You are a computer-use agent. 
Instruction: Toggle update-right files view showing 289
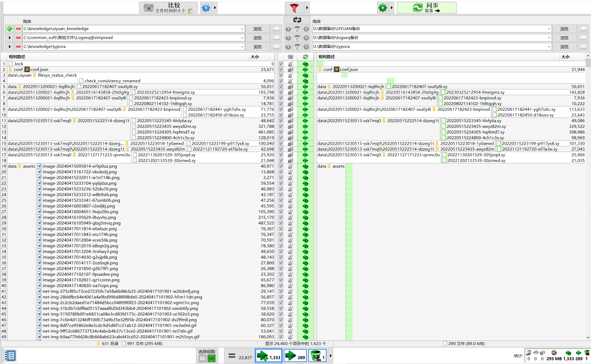click(295, 356)
